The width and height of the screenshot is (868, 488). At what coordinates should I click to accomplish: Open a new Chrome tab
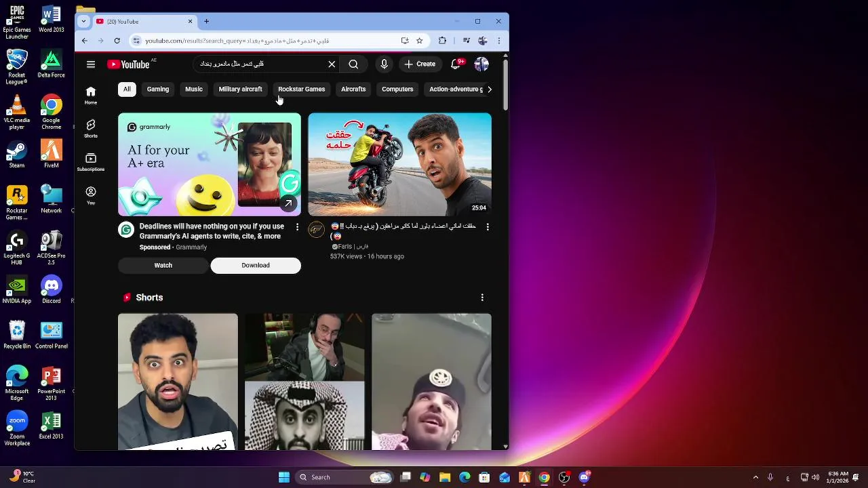point(207,21)
